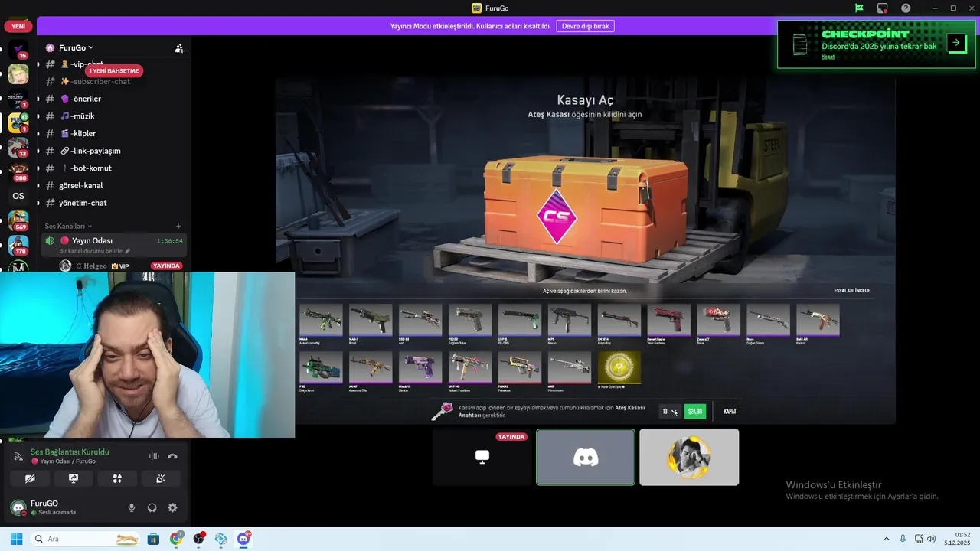This screenshot has width=980, height=551.
Task: Mute the microphone
Action: tap(132, 507)
